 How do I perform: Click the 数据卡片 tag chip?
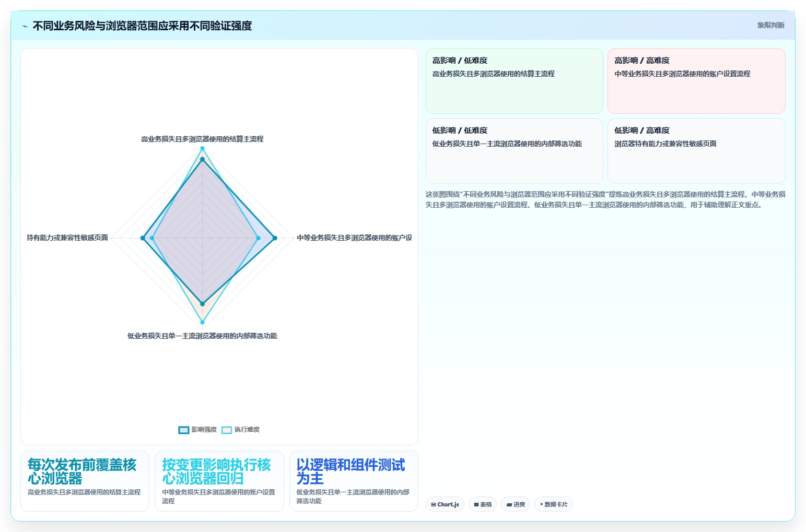point(554,504)
